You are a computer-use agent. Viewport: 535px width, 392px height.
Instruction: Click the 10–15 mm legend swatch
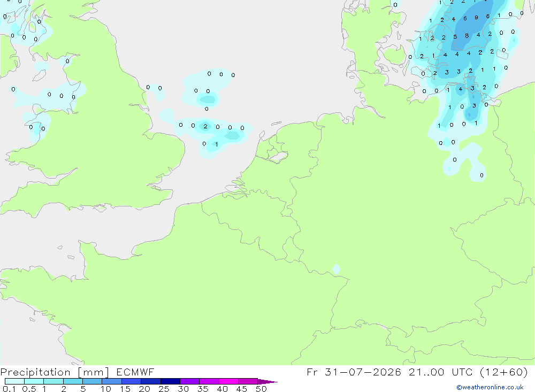point(112,381)
